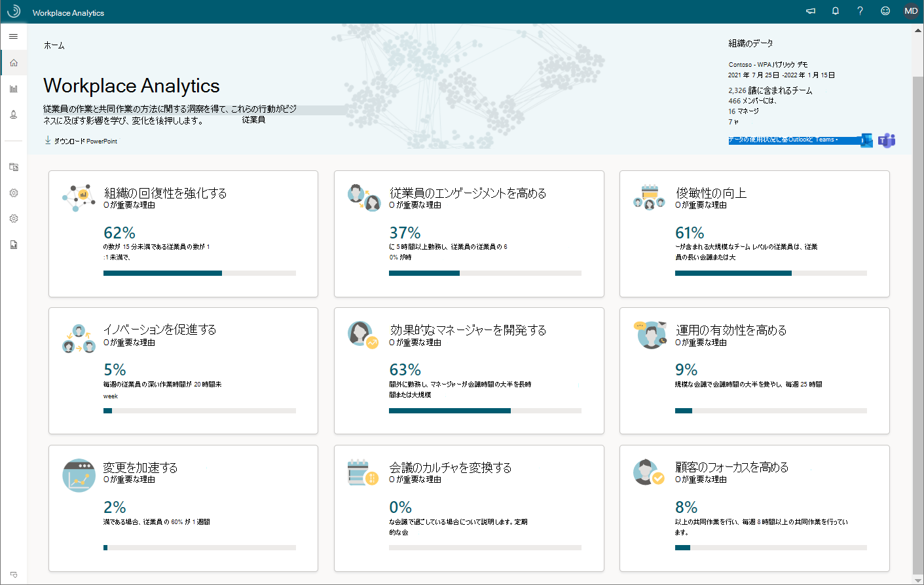Select the Home icon in sidebar
The height and width of the screenshot is (585, 924).
14,63
